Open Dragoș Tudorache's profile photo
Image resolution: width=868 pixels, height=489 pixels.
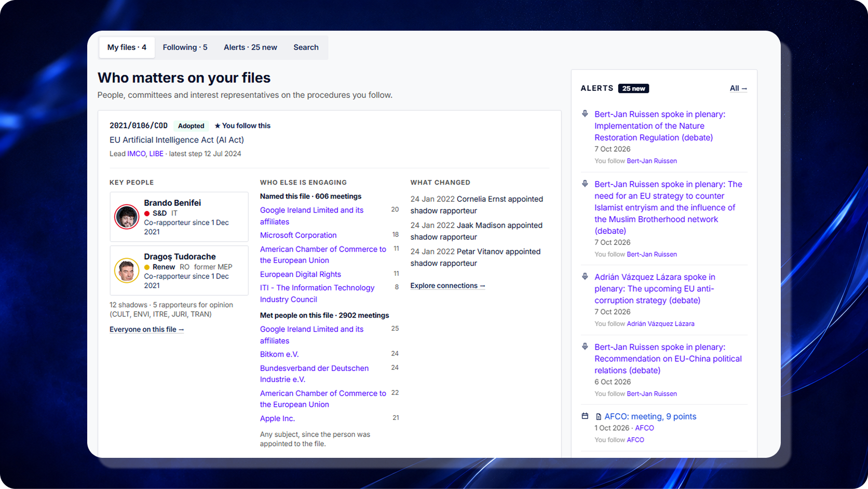tap(127, 271)
